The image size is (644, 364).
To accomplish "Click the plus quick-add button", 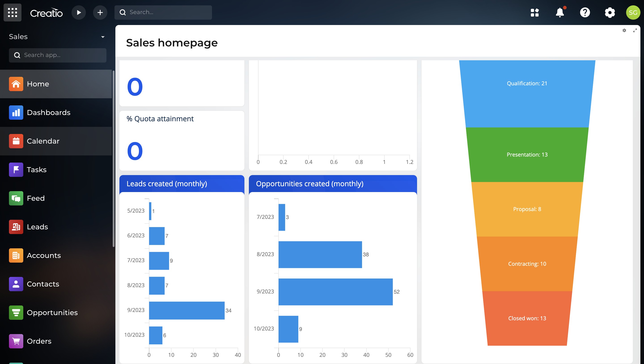I will coord(100,13).
